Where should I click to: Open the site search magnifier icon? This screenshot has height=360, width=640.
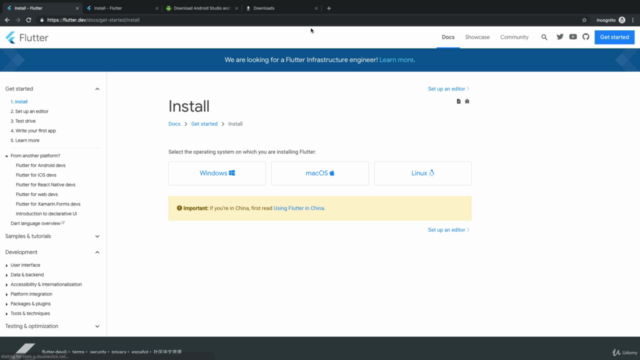pyautogui.click(x=544, y=37)
